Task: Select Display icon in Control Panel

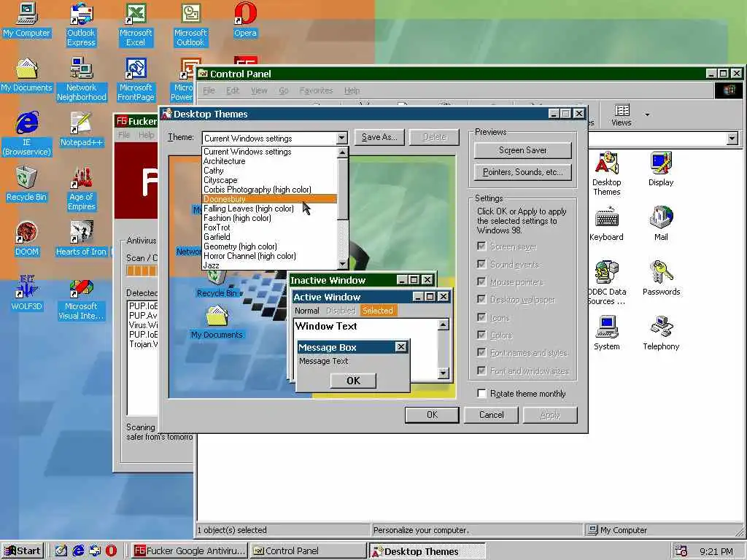Action: coord(661,169)
